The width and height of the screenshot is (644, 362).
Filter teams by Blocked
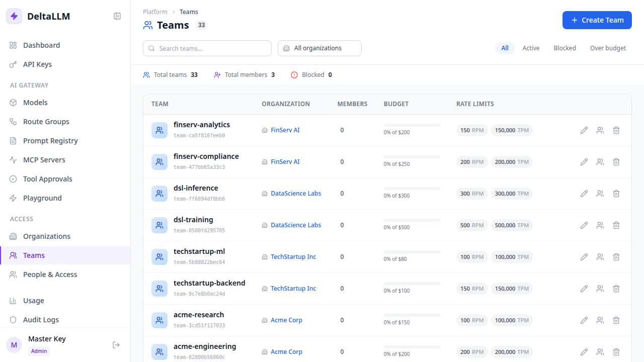tap(565, 48)
